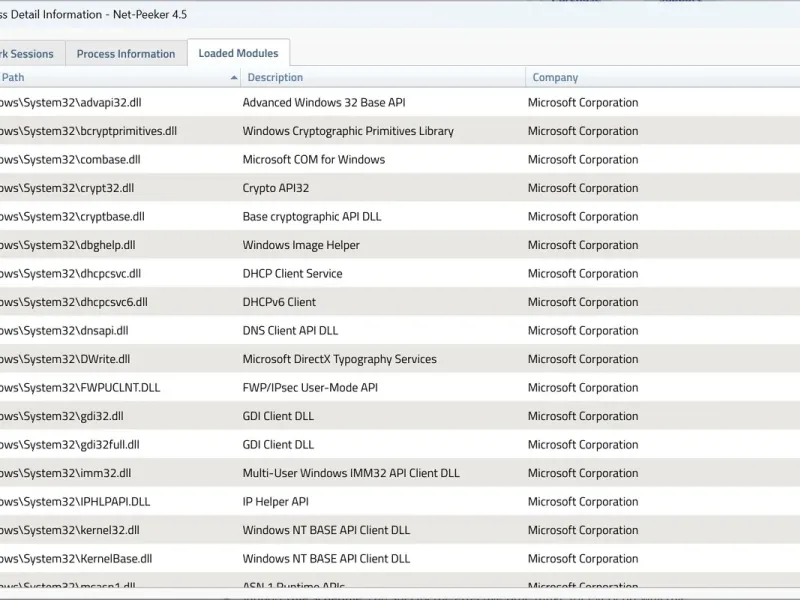Click the Base cryptographic API DLL description
This screenshot has width=800, height=600.
coord(312,217)
